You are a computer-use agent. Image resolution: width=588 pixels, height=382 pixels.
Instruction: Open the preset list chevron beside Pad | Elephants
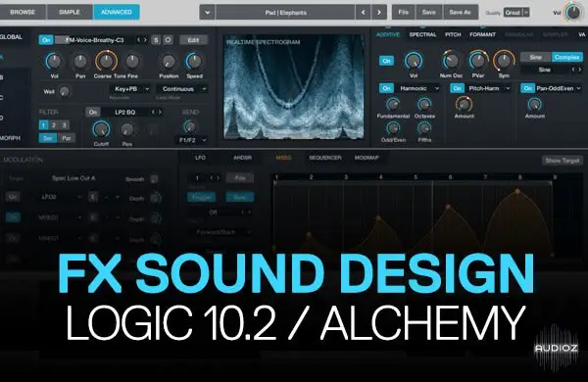(x=208, y=13)
